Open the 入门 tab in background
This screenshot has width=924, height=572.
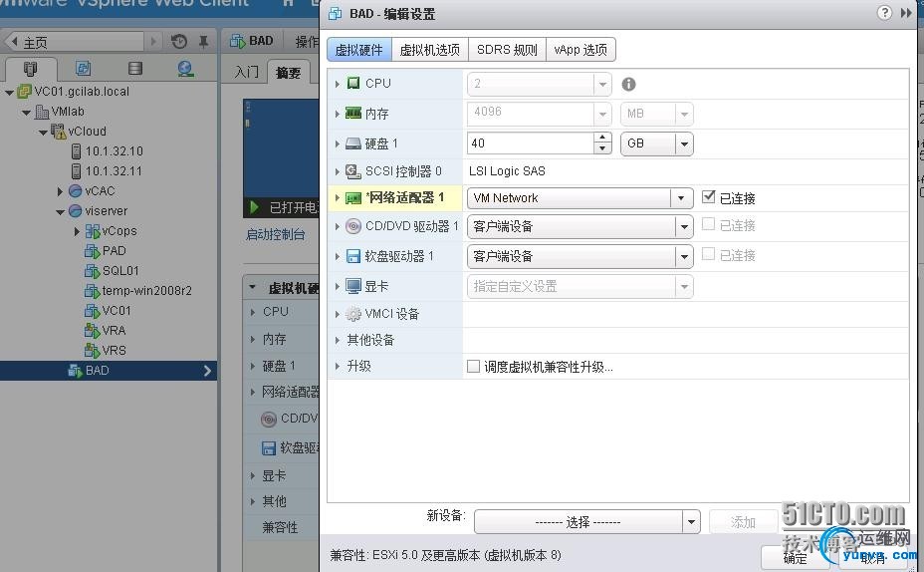(246, 72)
